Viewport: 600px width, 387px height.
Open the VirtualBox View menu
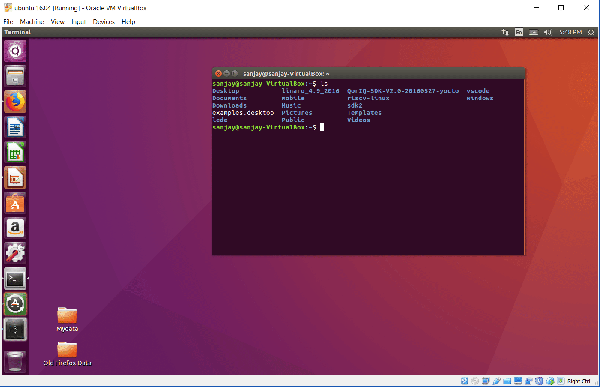[57, 21]
